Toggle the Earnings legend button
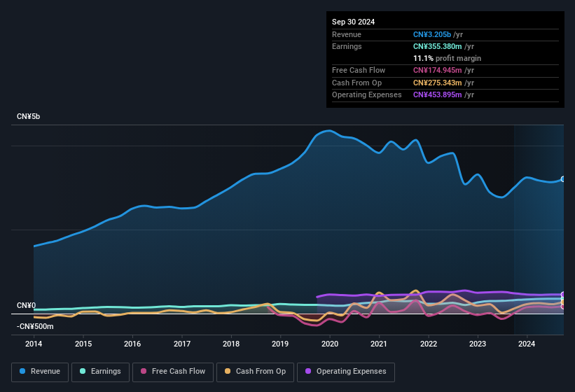 click(x=100, y=372)
